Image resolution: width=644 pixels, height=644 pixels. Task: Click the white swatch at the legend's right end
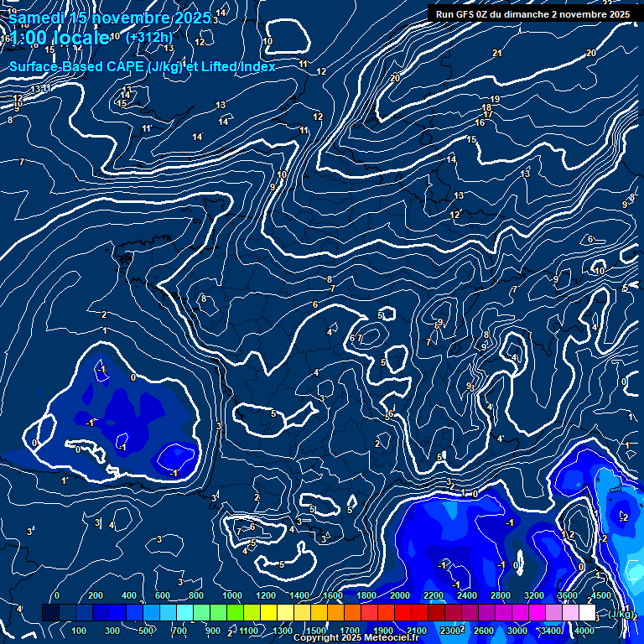click(587, 612)
